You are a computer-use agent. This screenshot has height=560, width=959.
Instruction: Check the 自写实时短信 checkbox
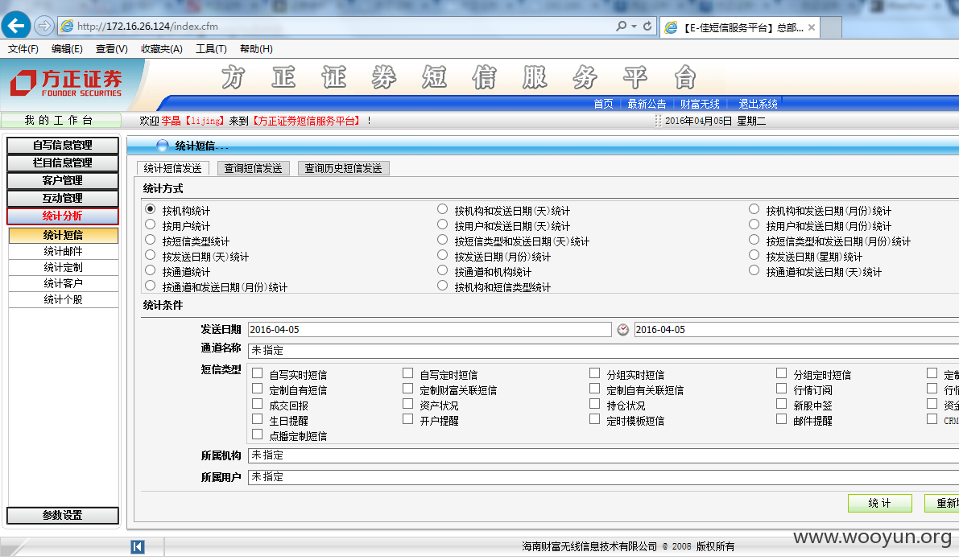point(258,373)
